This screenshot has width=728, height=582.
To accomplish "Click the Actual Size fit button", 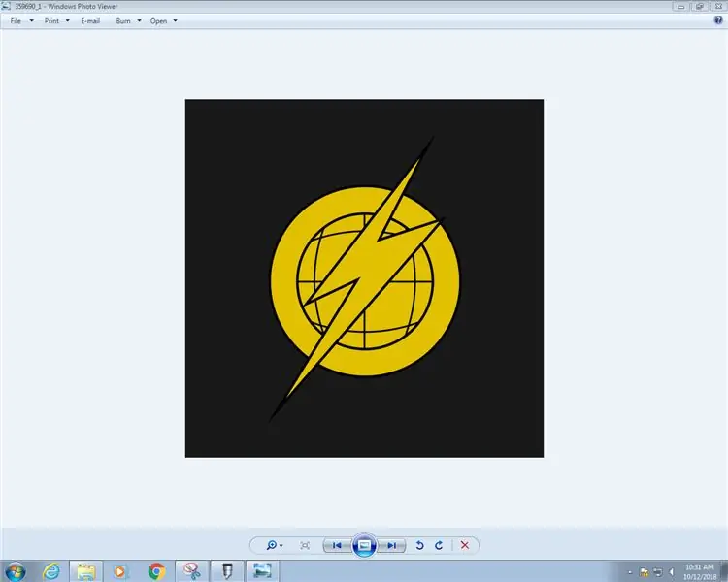I will point(305,545).
